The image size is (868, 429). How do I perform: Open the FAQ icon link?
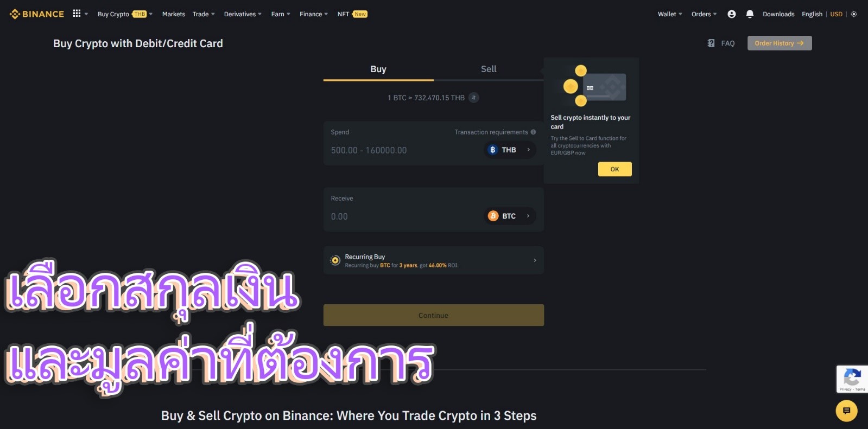[x=721, y=43]
